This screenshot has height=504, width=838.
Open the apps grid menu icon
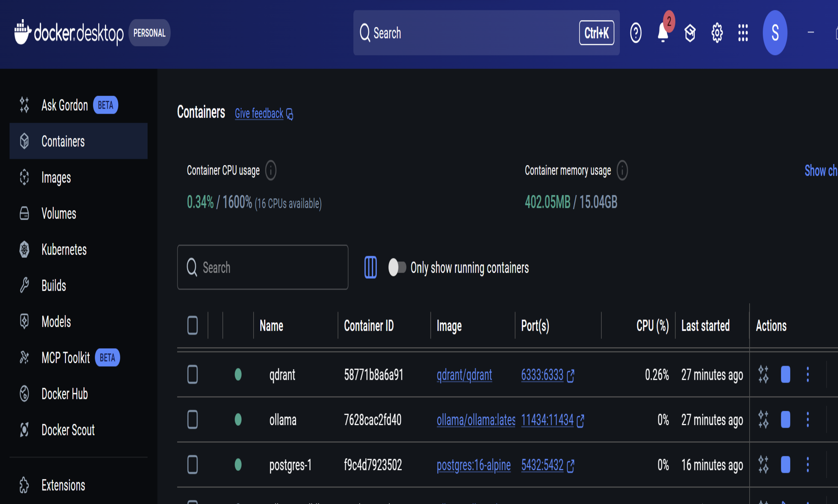point(743,33)
